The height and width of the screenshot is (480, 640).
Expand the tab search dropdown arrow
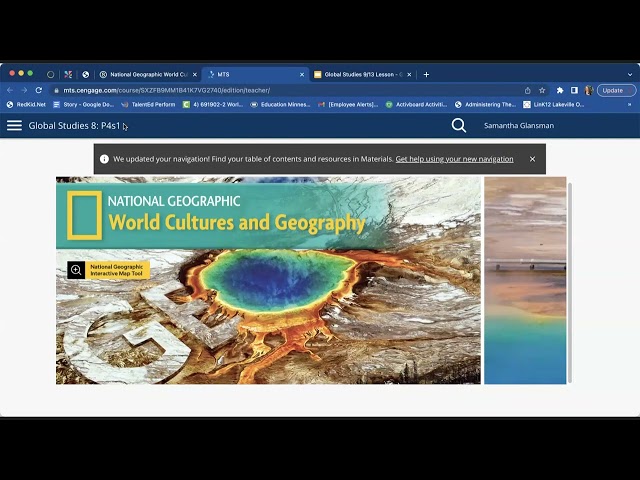click(630, 75)
